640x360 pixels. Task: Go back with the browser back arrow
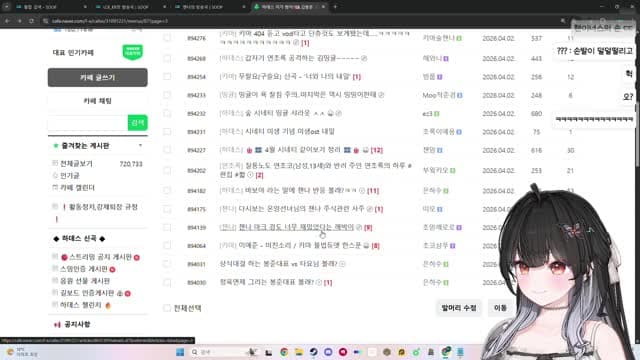pos(7,21)
